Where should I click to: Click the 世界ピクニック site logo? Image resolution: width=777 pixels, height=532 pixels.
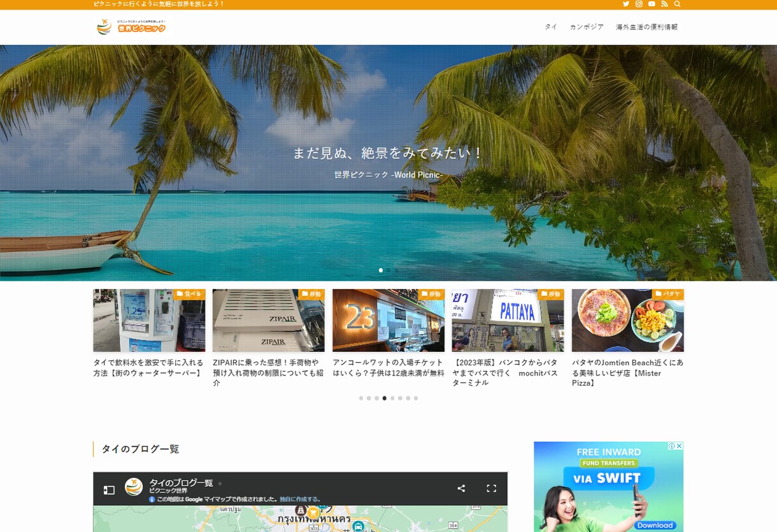[x=131, y=27]
